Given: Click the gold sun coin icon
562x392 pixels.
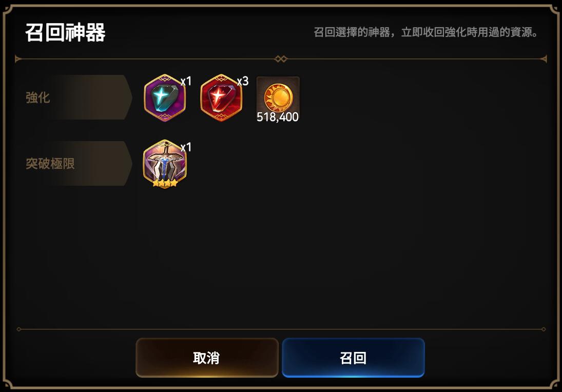Looking at the screenshot, I should (x=278, y=97).
